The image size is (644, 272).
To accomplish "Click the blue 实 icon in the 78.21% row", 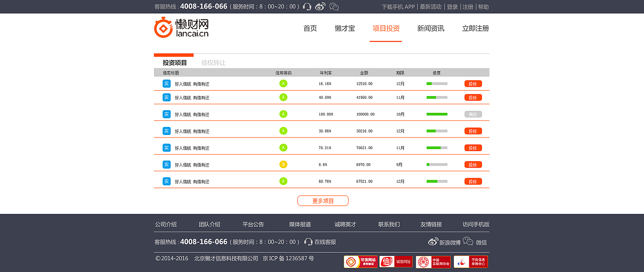I will click(x=167, y=148).
